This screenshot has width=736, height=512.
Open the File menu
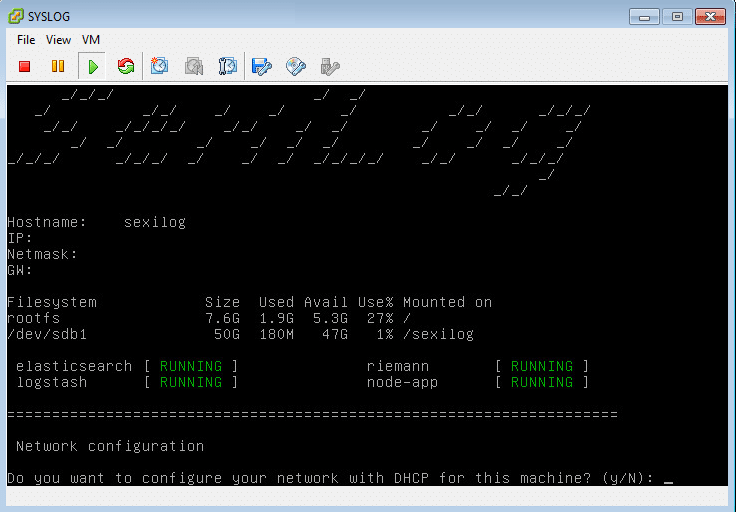(26, 40)
